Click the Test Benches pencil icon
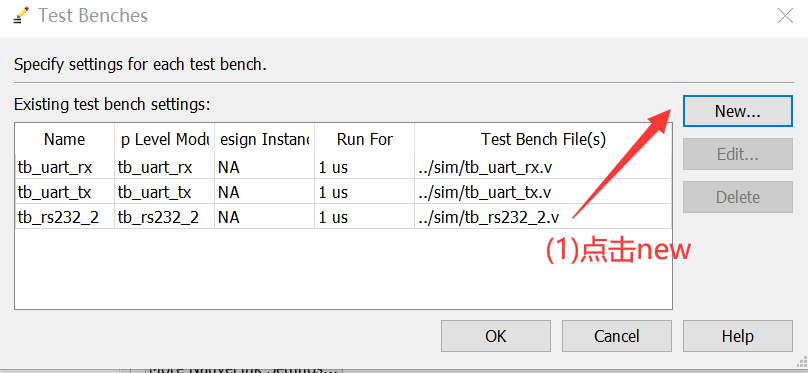The height and width of the screenshot is (373, 808). (20, 16)
